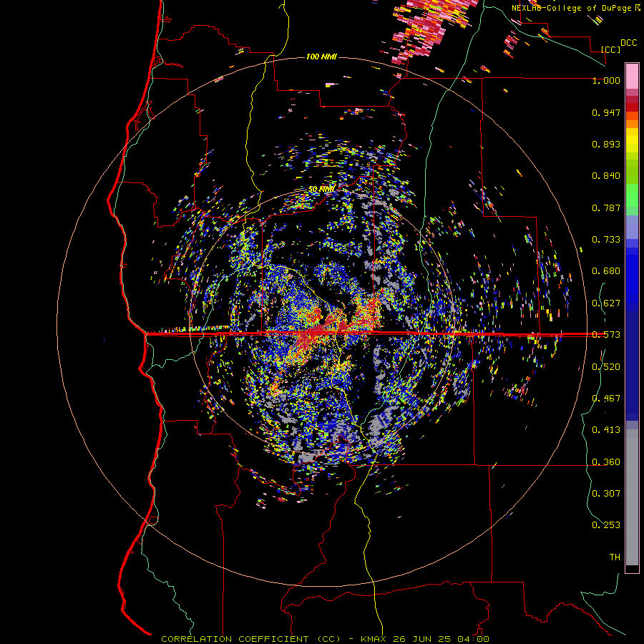Select the 0.680 scale value
This screenshot has width=644, height=644.
606,271
